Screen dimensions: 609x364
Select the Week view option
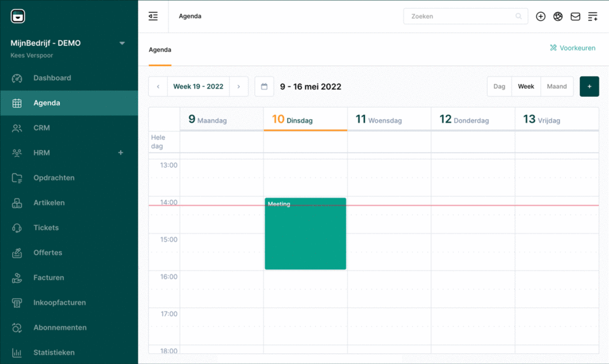pyautogui.click(x=525, y=87)
